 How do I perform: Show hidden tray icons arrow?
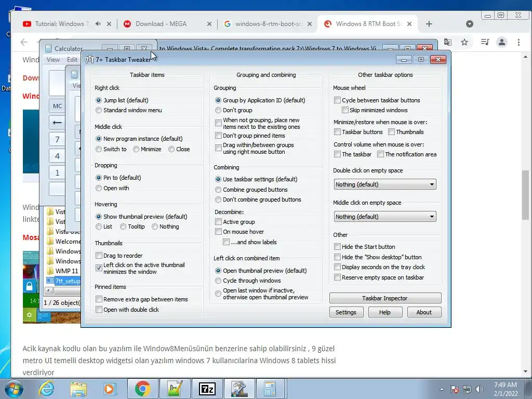(x=442, y=389)
